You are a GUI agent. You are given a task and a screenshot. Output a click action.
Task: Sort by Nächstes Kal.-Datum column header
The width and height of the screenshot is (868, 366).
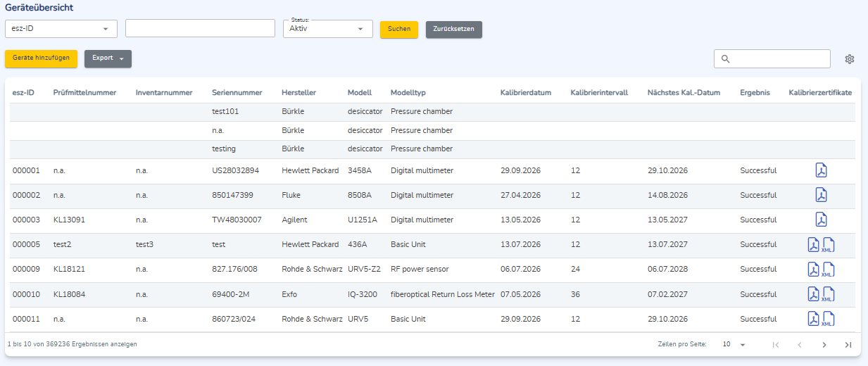coord(684,92)
